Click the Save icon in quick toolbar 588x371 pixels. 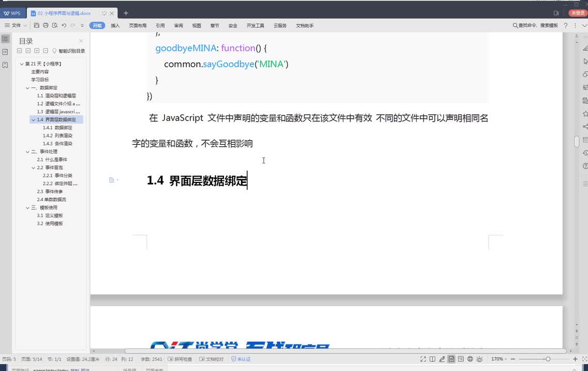point(37,25)
